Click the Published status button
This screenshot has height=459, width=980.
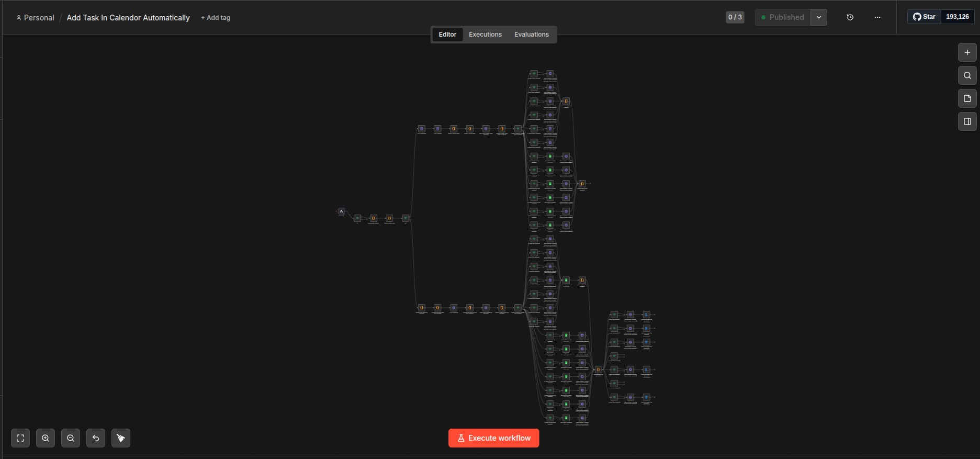(783, 17)
